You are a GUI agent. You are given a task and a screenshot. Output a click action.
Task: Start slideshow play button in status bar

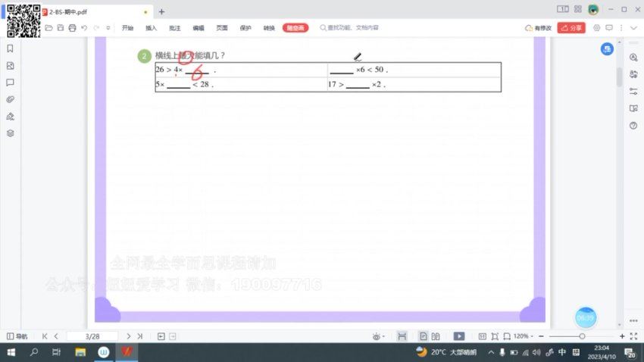[459, 336]
